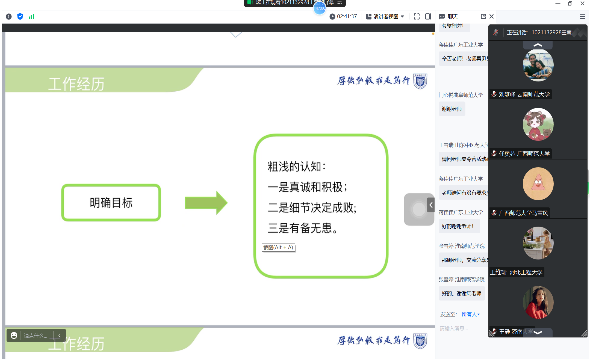This screenshot has height=360, width=590.
Task: Minimize the meeting window
Action: 558,3
